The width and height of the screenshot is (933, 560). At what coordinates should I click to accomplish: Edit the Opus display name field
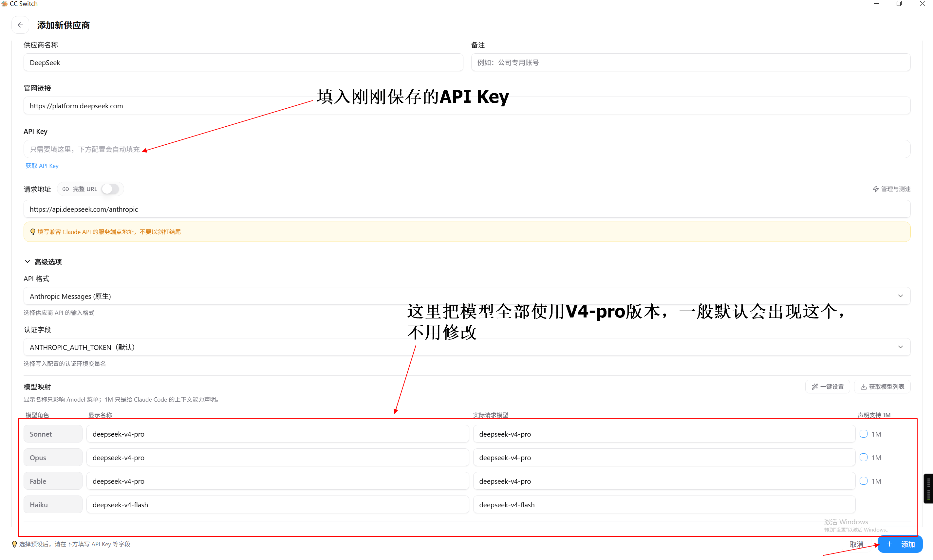tap(277, 457)
